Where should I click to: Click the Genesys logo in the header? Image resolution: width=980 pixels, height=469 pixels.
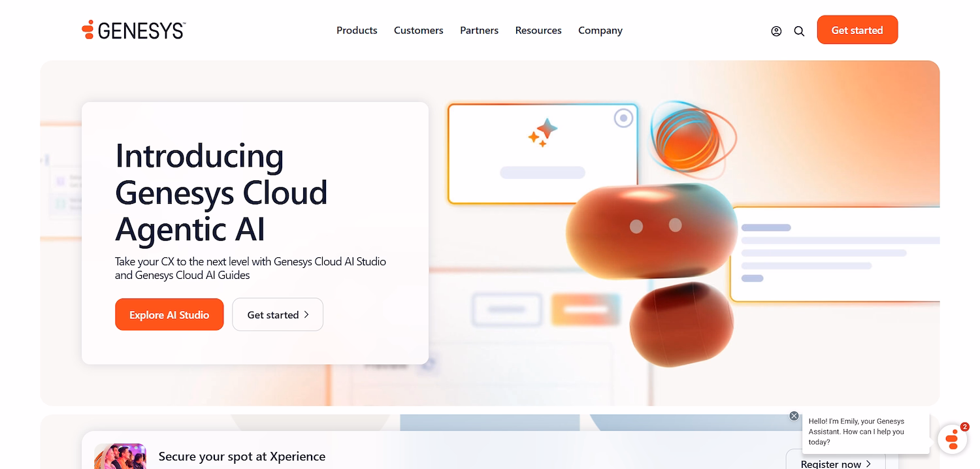133,29
